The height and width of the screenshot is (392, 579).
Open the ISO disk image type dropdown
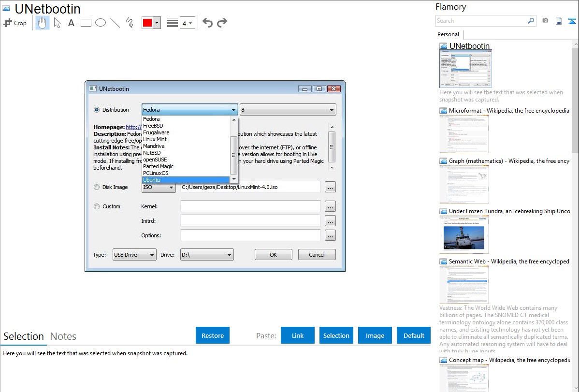(x=159, y=188)
